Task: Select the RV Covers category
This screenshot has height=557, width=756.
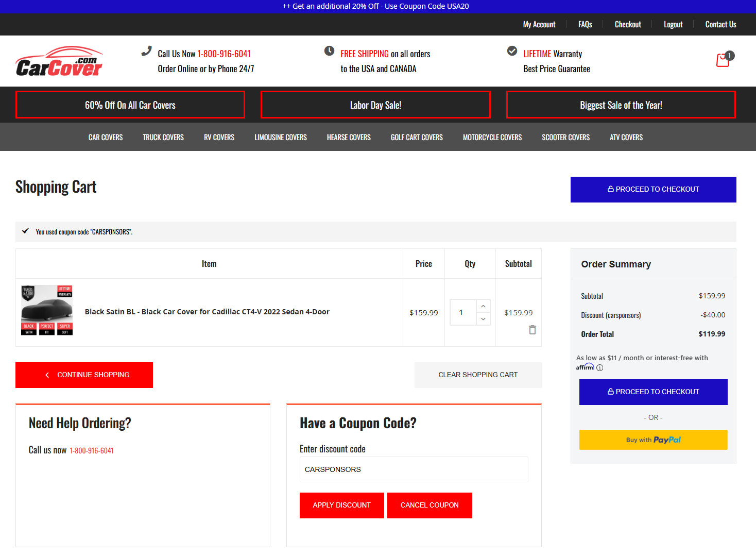Action: pyautogui.click(x=219, y=137)
